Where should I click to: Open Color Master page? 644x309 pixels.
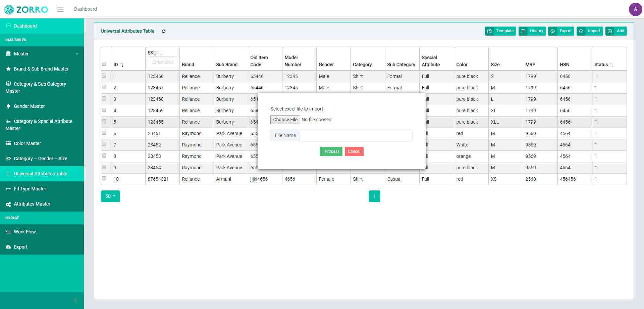pyautogui.click(x=42, y=143)
